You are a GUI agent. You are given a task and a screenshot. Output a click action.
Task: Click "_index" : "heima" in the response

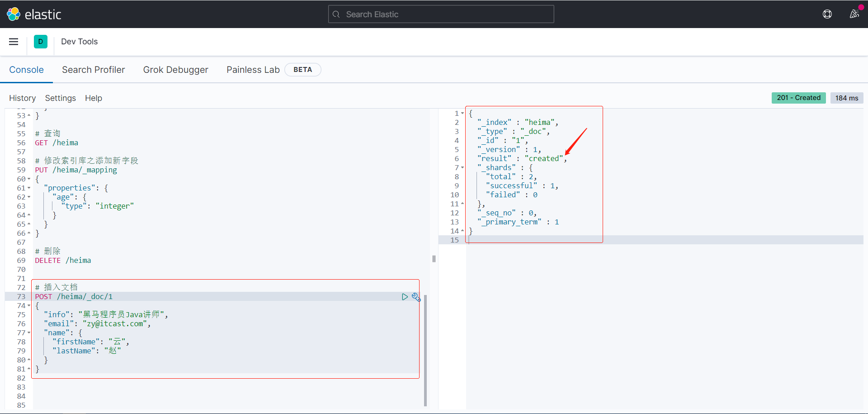click(518, 123)
